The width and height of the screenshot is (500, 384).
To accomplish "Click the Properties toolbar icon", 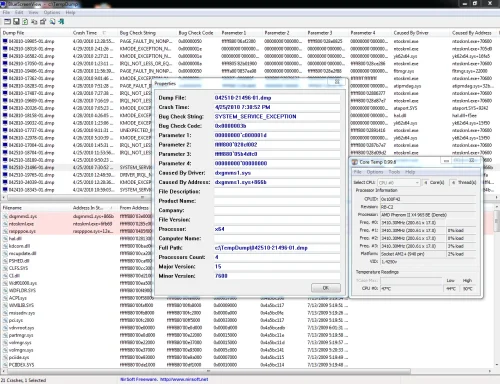I will (x=43, y=22).
